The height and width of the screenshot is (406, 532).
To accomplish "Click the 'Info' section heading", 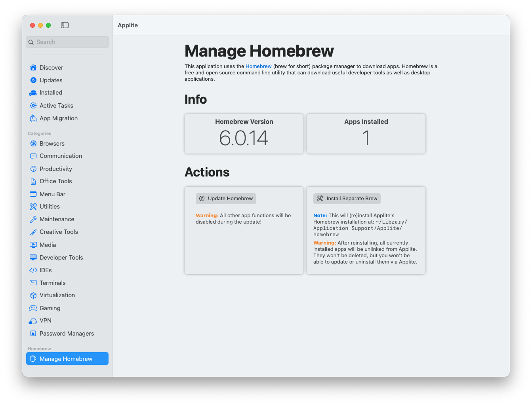I will pos(196,99).
